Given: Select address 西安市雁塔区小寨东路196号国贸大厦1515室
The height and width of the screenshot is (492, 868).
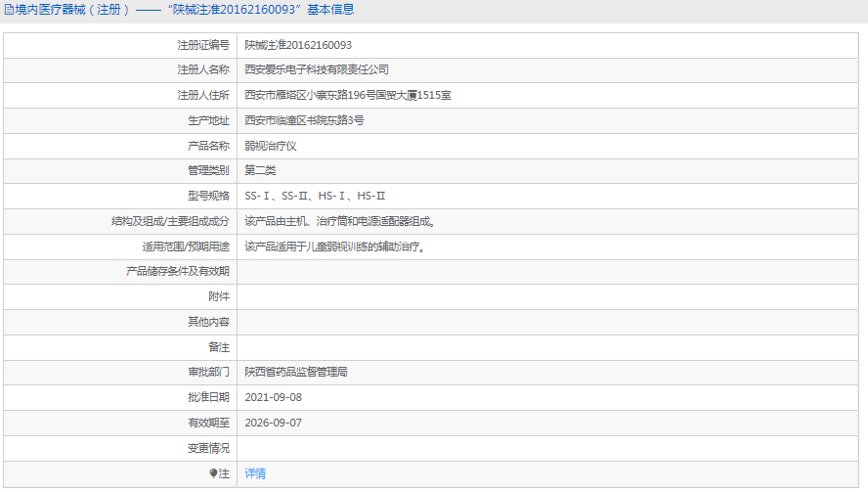Looking at the screenshot, I should click(x=348, y=95).
